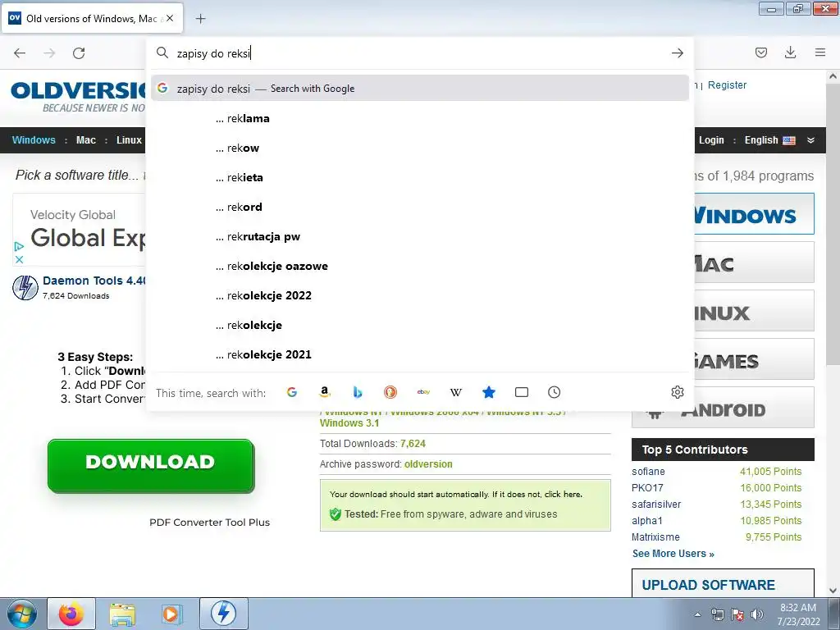Viewport: 840px width, 630px height.
Task: Choose the plain 'rekolekcje' suggestion
Action: pyautogui.click(x=420, y=325)
